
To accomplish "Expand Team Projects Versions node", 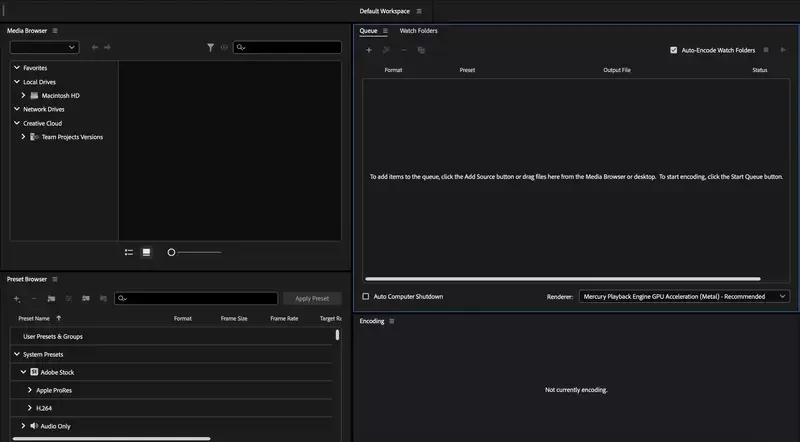I will point(23,137).
